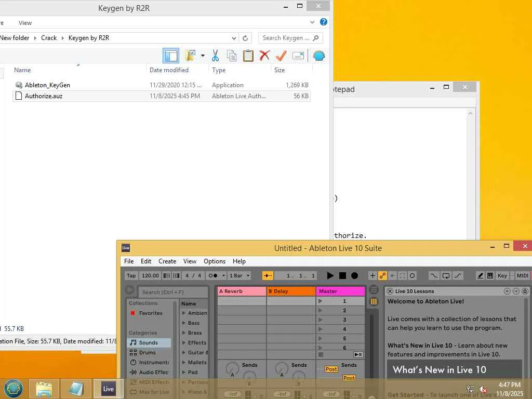Screen dimensions: 532x399
Task: Toggle the preview pane layout icon in Explorer
Action: 170,55
